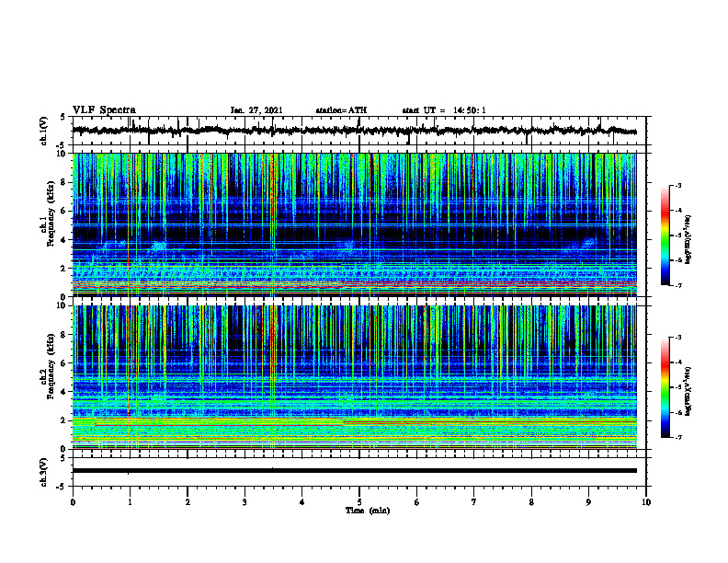Click time axis tick label "6"
The image size is (728, 563).
[417, 502]
